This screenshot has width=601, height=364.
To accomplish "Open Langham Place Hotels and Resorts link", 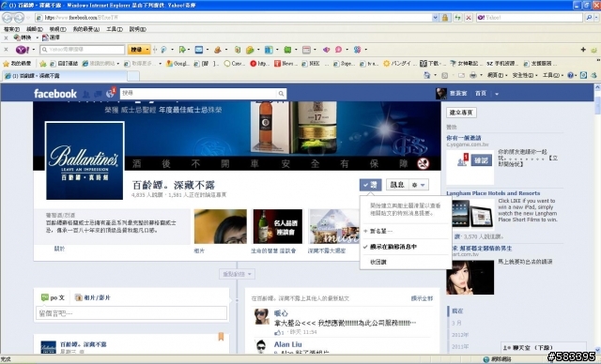I will coord(493,193).
